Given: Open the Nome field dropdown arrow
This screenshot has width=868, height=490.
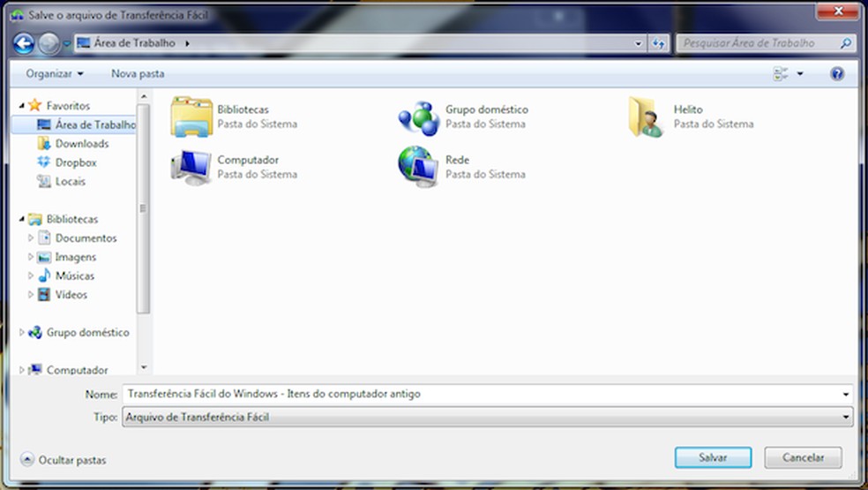Looking at the screenshot, I should tap(845, 394).
